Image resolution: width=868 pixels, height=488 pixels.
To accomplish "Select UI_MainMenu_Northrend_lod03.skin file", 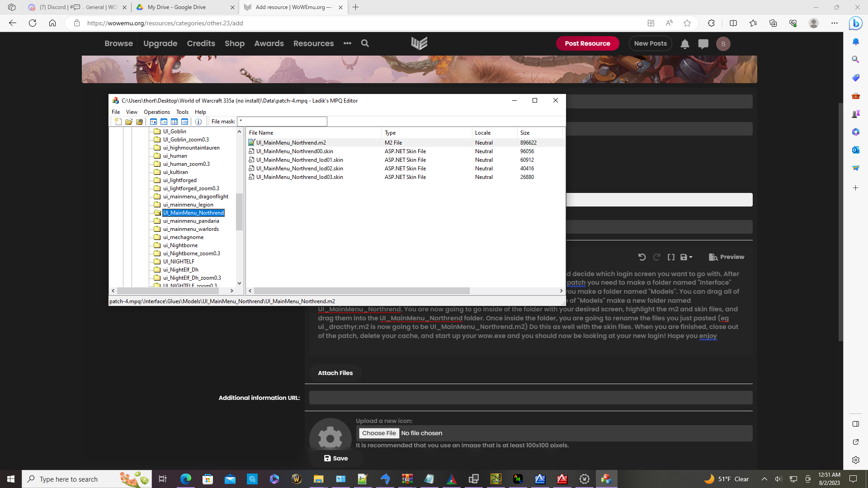I will [x=299, y=177].
